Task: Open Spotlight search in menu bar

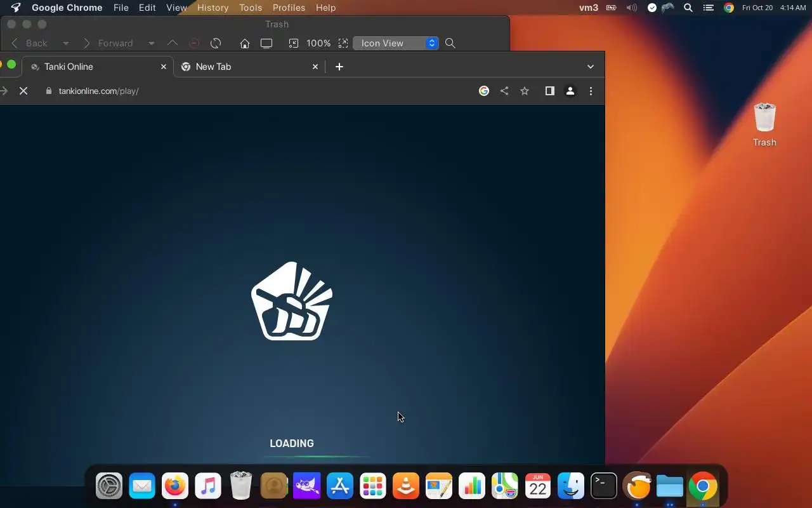Action: pyautogui.click(x=688, y=8)
